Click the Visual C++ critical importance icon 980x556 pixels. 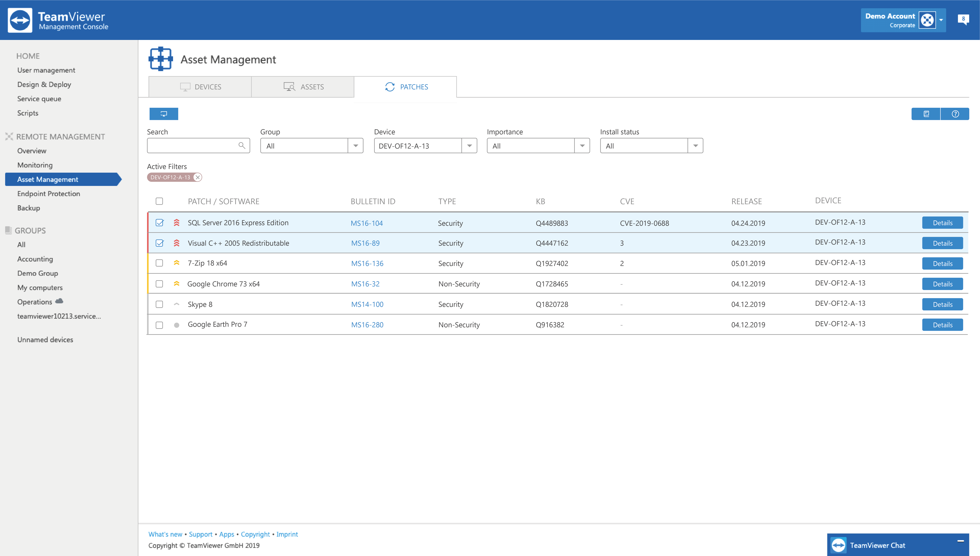tap(176, 243)
